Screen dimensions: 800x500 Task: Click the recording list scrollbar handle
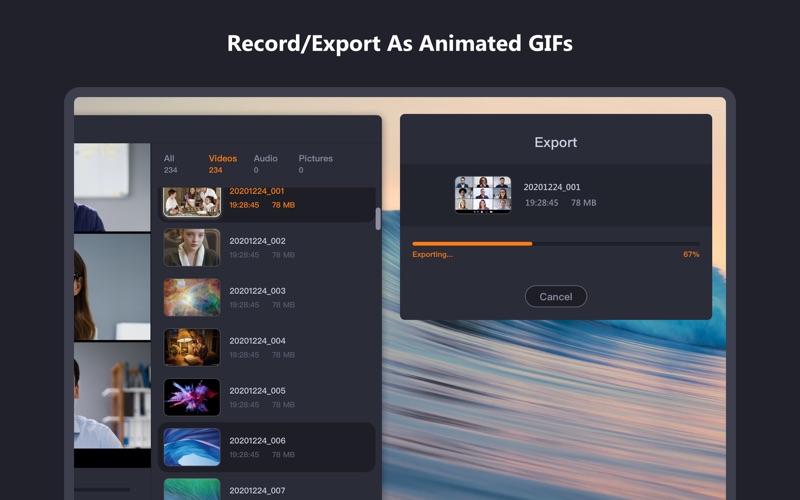point(378,219)
